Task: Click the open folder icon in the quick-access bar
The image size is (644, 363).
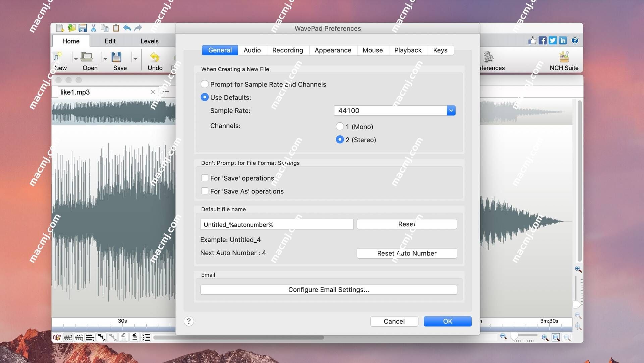Action: 71,28
